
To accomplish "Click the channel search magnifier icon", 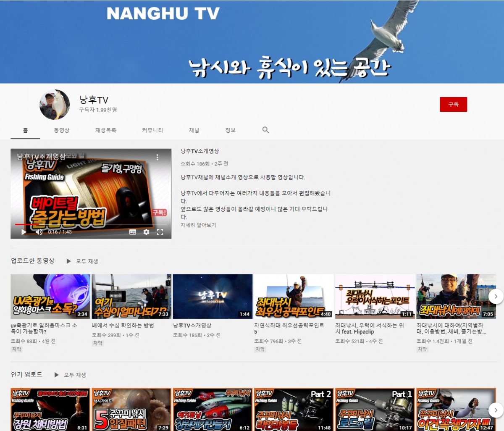I will coord(265,130).
